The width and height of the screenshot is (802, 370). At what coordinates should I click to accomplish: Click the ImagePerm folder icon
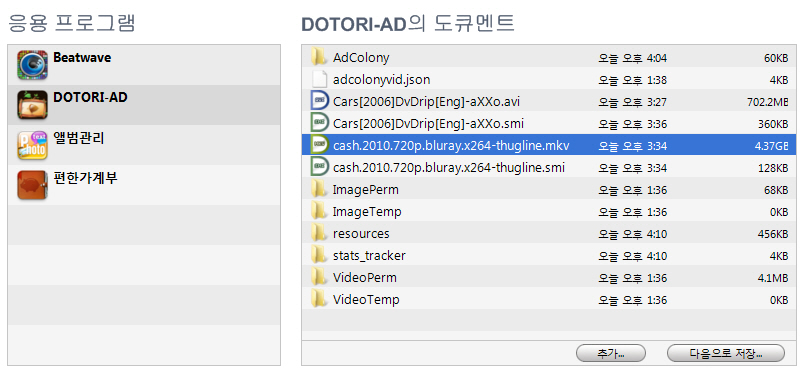coord(319,189)
